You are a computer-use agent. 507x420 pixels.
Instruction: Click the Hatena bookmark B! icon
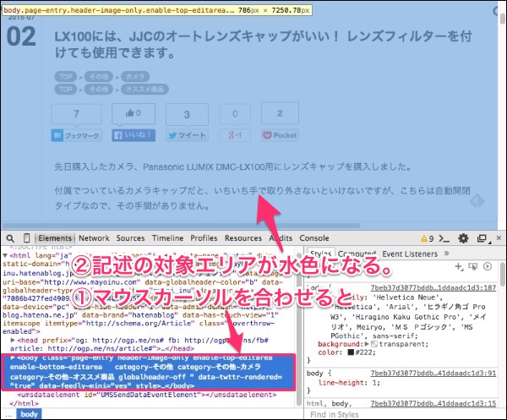tap(57, 135)
